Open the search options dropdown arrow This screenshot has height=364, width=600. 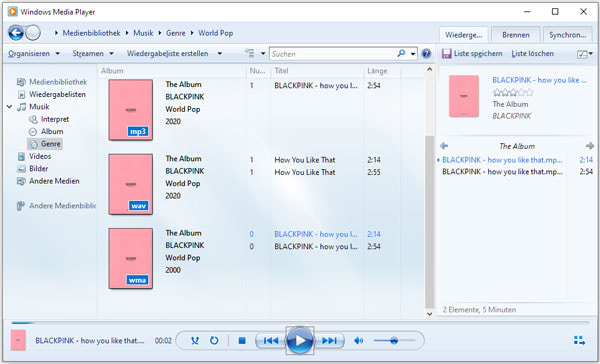413,54
